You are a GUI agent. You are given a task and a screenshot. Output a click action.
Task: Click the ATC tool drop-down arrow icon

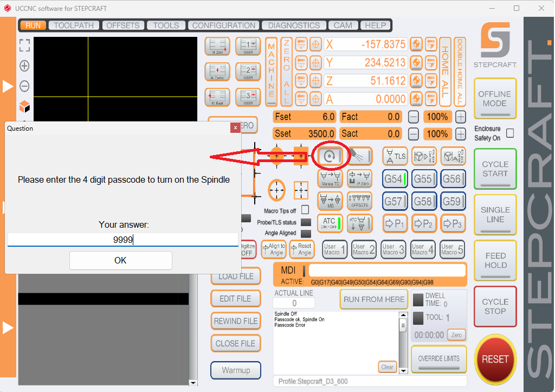coord(360,223)
